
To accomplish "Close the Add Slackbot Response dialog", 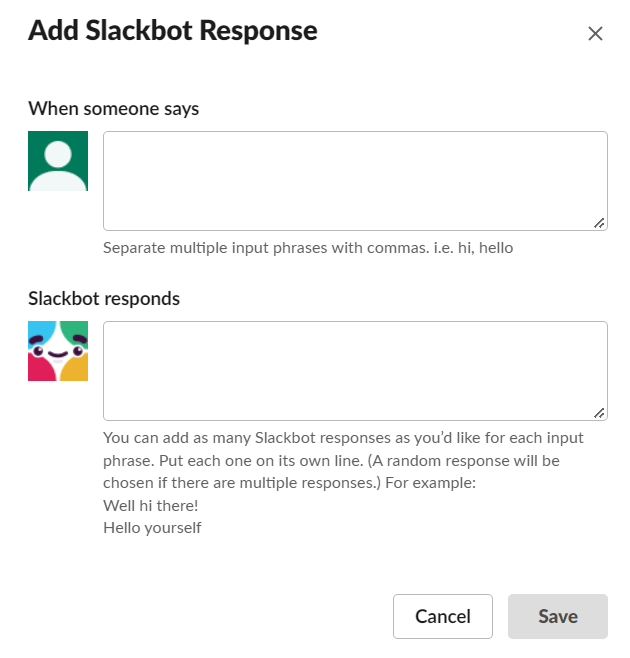I will pos(595,34).
